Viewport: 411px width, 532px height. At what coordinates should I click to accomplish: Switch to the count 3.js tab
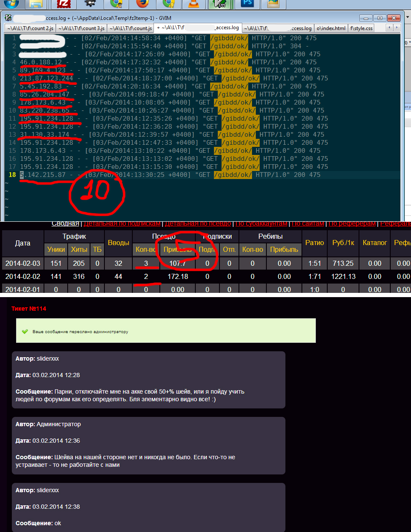click(x=81, y=28)
